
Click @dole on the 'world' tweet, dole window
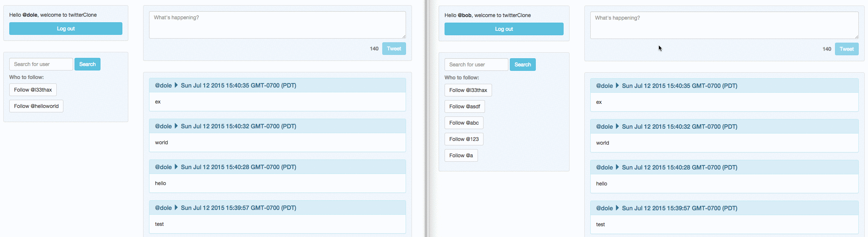pos(164,126)
